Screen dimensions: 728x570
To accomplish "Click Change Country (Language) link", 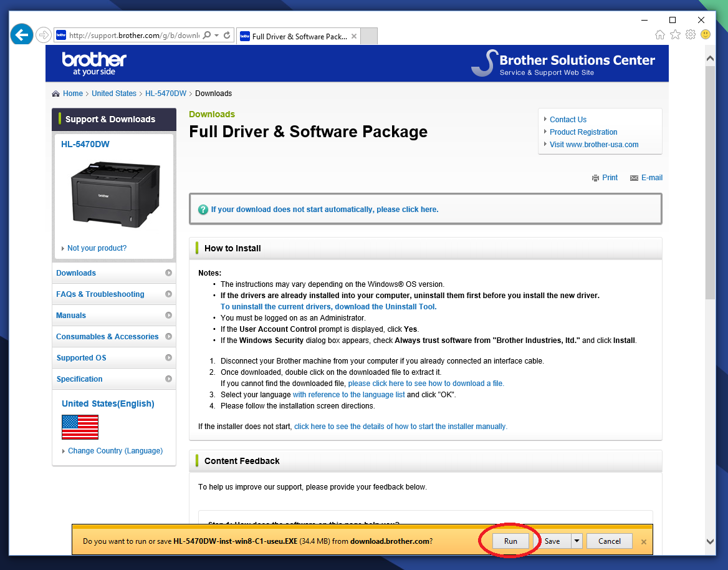I will [115, 451].
